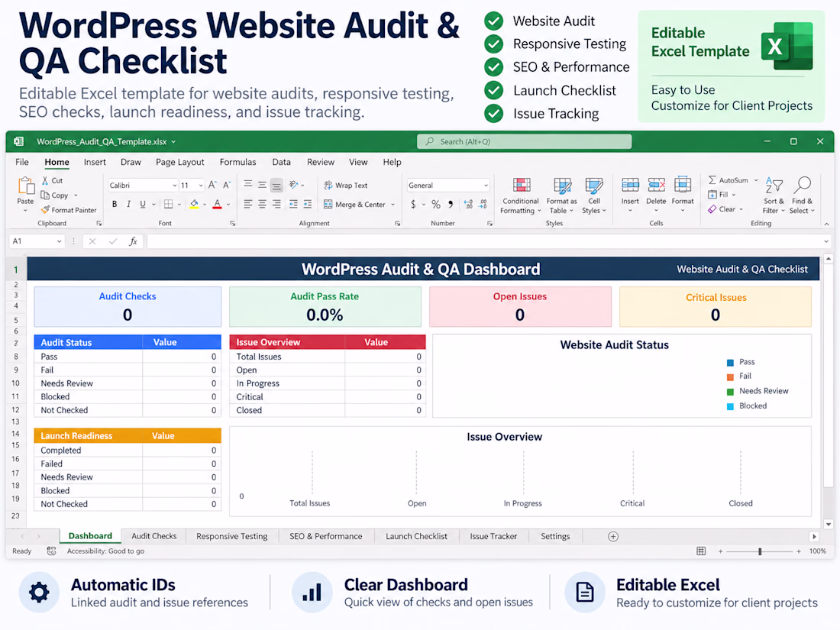Open the Issue Tracker sheet tab
The width and height of the screenshot is (840, 630).
tap(493, 536)
